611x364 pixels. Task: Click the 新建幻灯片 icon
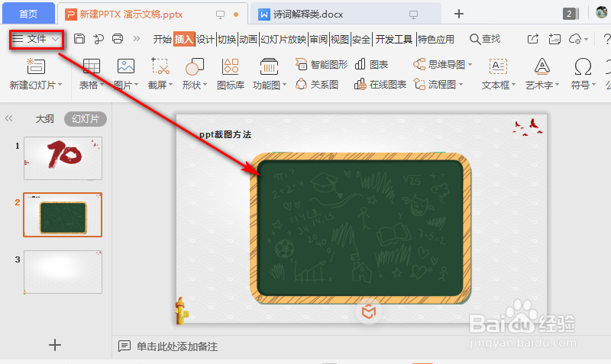point(35,66)
